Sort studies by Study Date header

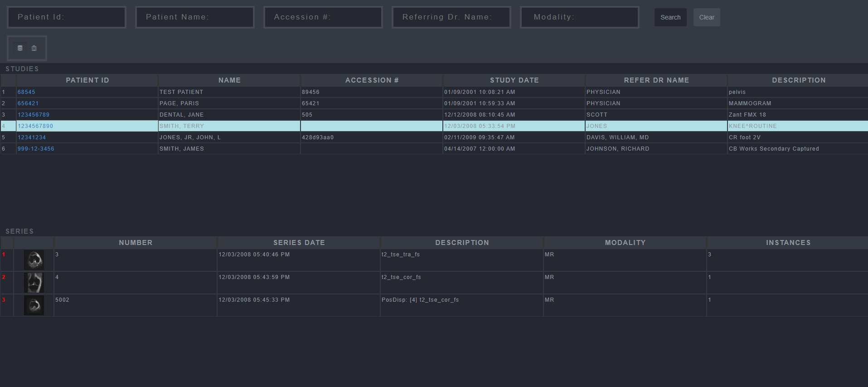tap(514, 80)
